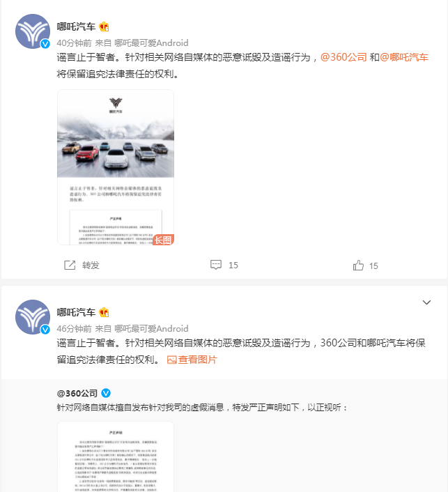Open the second post's author name 哪吒汽车
The height and width of the screenshot is (492, 448).
click(x=76, y=312)
